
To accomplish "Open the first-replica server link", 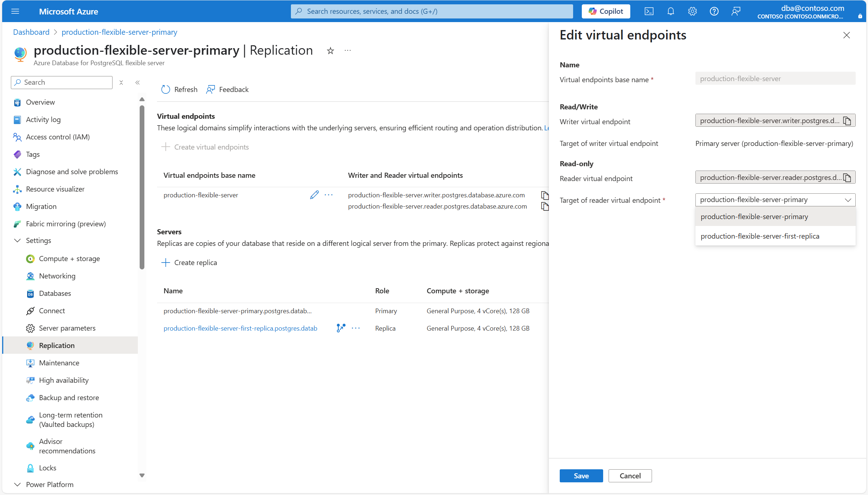I will [x=240, y=328].
